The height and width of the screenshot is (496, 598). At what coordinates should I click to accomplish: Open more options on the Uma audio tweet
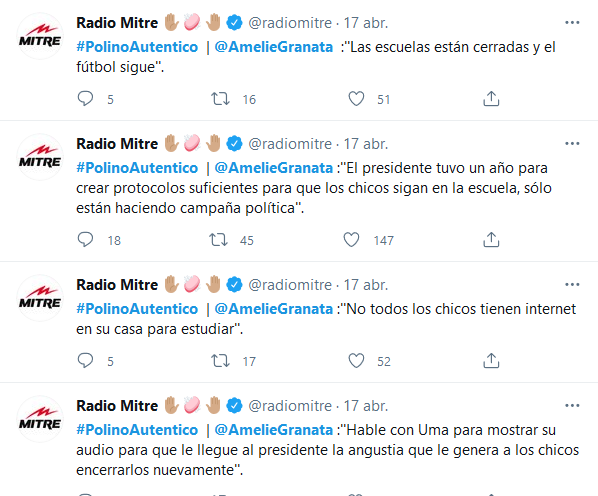[x=572, y=406]
